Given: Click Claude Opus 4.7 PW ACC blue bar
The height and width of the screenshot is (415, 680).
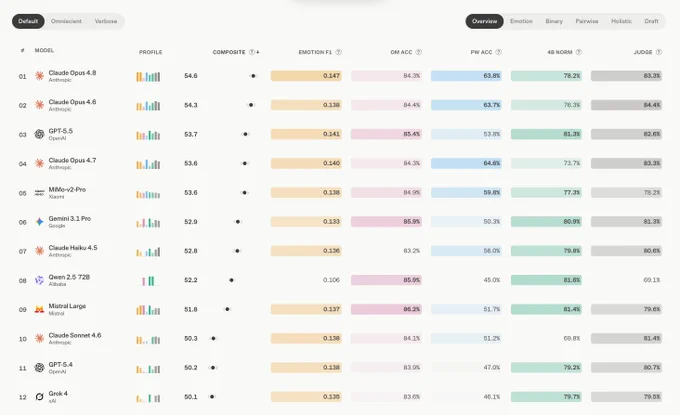Looking at the screenshot, I should [x=466, y=163].
